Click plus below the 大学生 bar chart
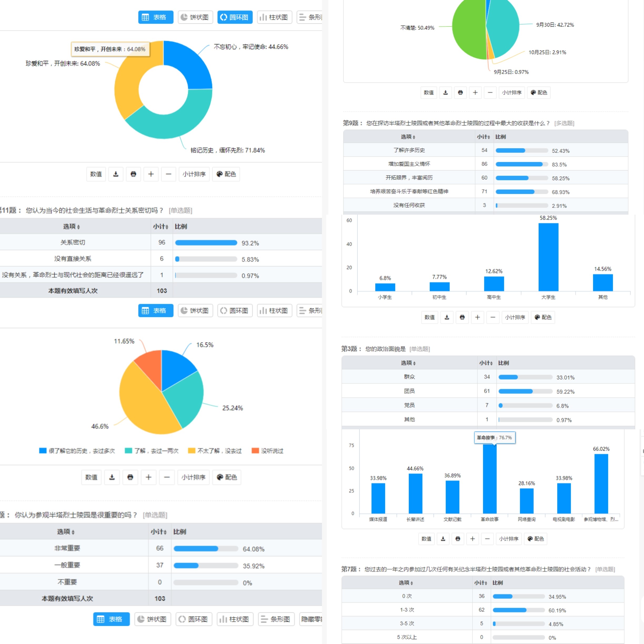 (477, 317)
